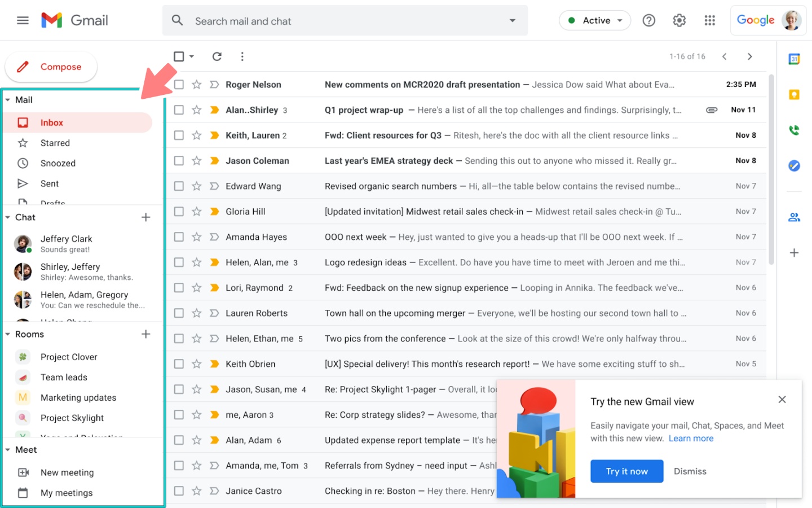Viewport: 812px width, 508px height.
Task: Collapse the Meet section
Action: click(8, 450)
